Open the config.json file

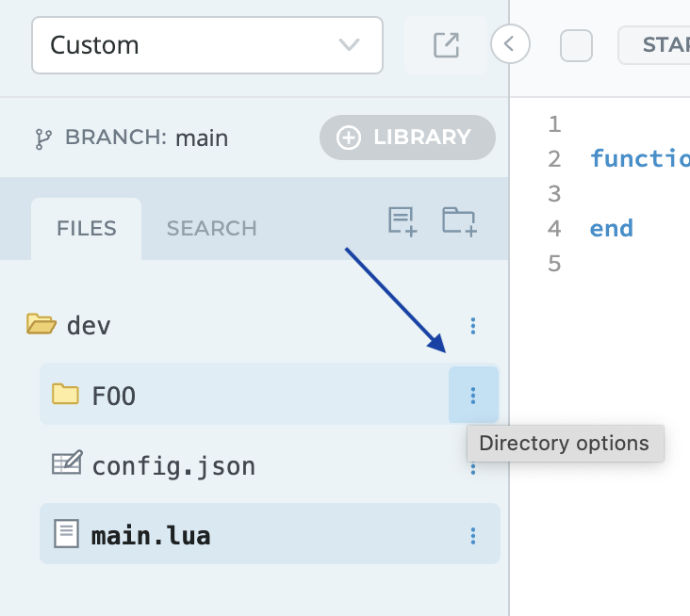[172, 466]
